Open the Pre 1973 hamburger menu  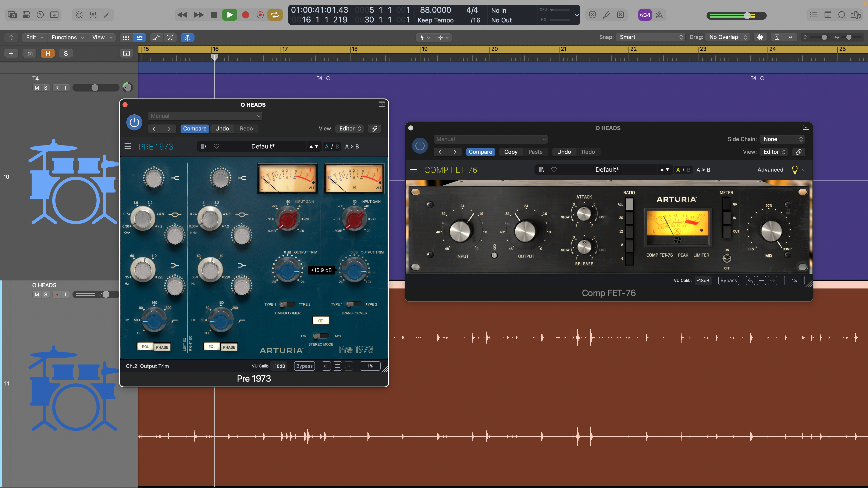128,146
